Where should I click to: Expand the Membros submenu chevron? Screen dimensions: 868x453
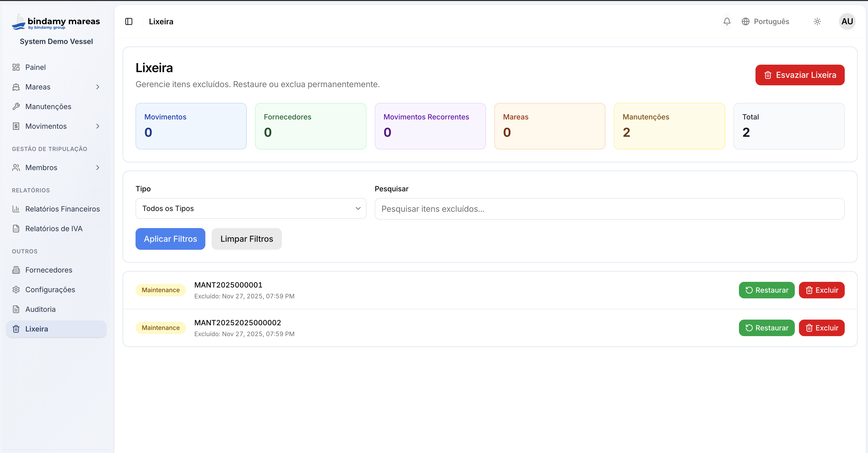click(x=98, y=168)
